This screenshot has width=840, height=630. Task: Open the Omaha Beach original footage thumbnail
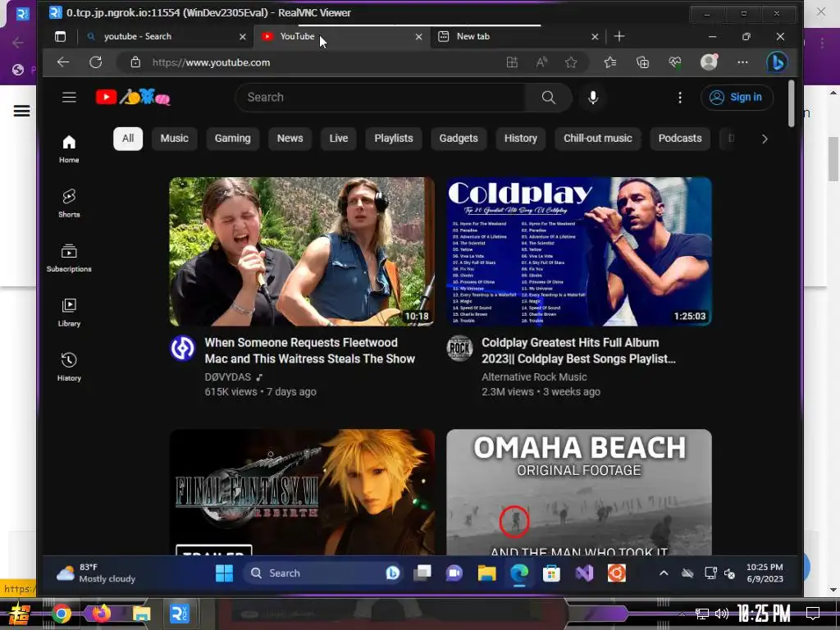(x=579, y=492)
